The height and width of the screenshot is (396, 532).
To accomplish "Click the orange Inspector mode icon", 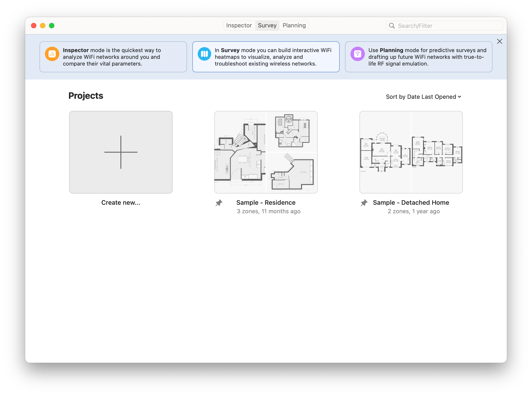I will point(52,54).
